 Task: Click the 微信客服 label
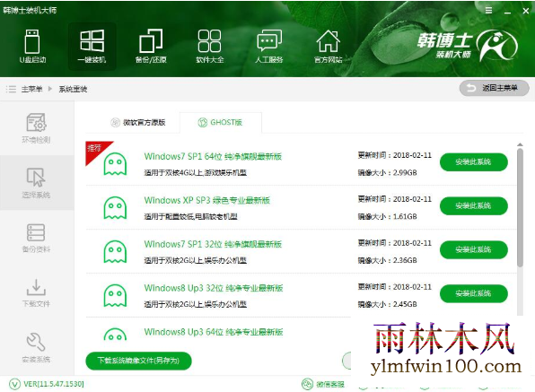(330, 385)
